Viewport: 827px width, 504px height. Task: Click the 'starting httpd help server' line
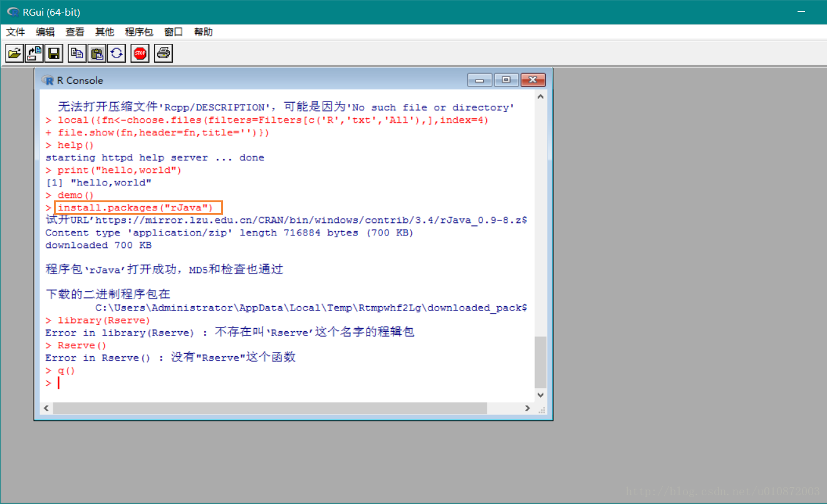[x=155, y=157]
